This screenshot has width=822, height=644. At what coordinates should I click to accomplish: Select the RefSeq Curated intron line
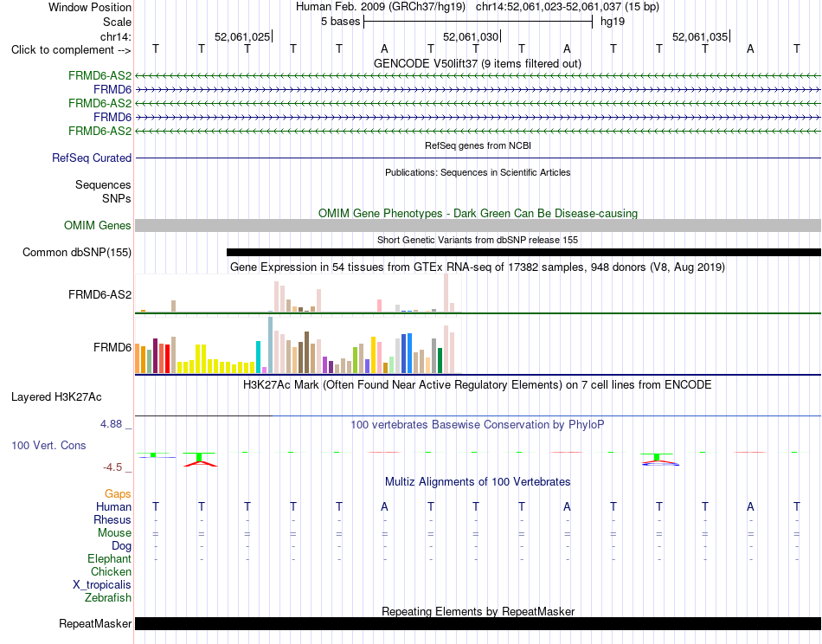[x=478, y=158]
